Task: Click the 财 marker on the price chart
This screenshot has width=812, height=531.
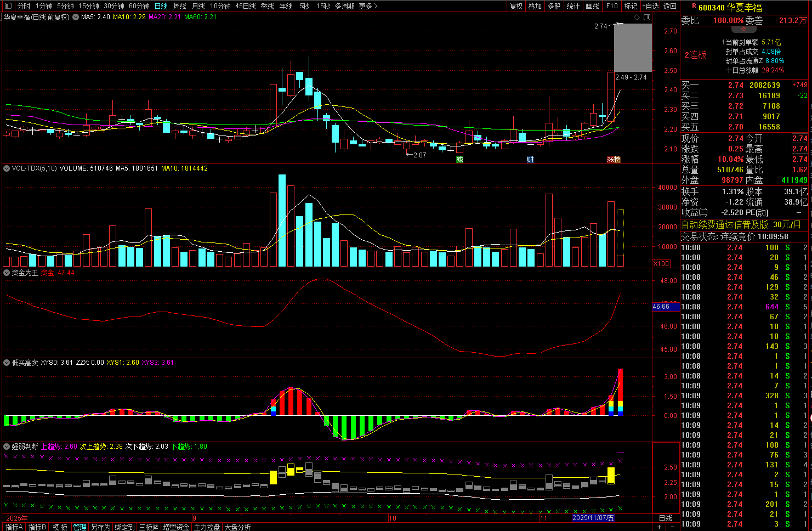Action: tap(530, 160)
